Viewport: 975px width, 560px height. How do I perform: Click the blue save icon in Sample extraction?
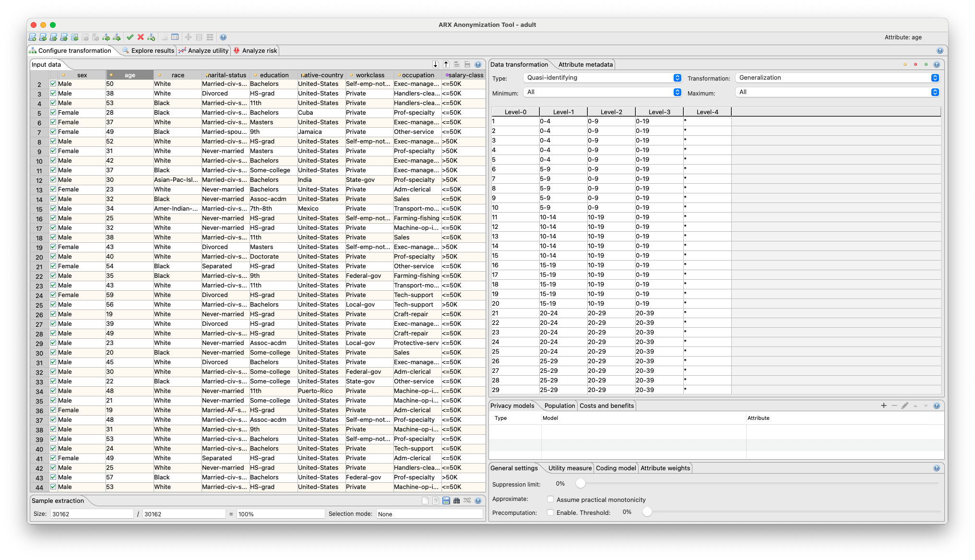446,501
